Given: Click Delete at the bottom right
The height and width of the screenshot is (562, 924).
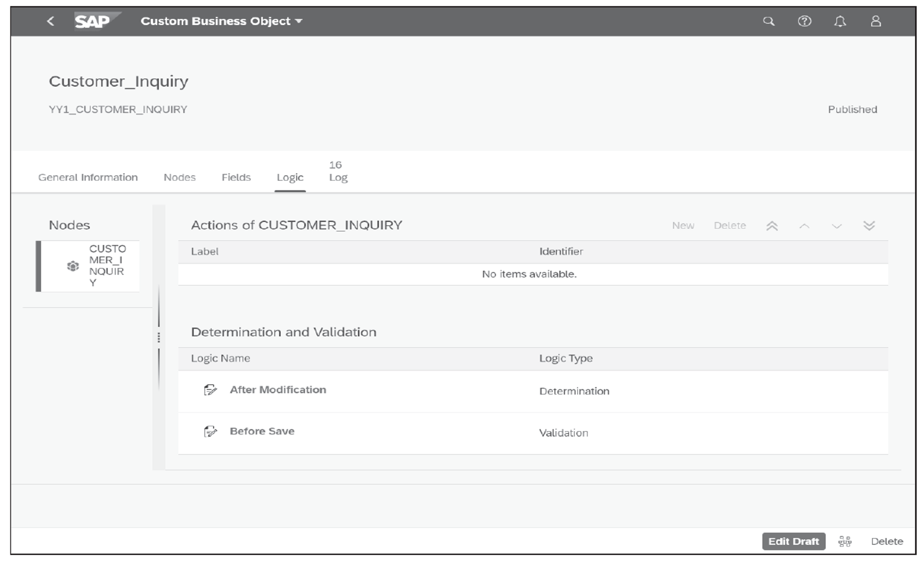Looking at the screenshot, I should click(x=887, y=541).
